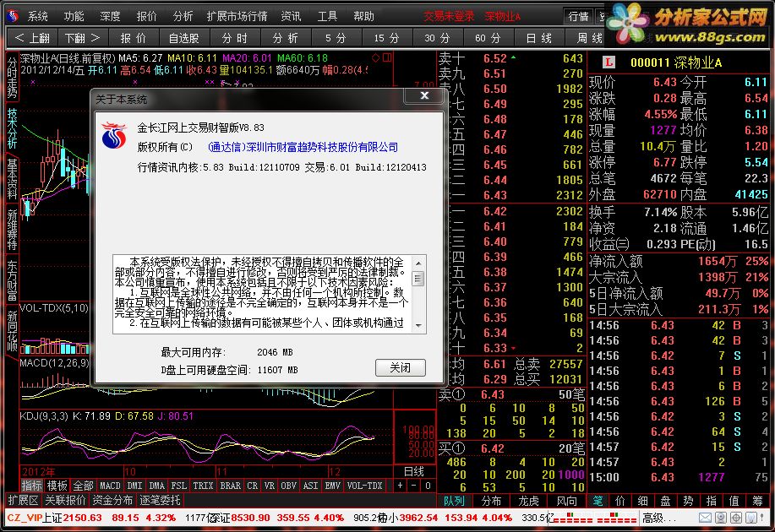The width and height of the screenshot is (775, 532).
Task: Click the license text scrollbar down arrow
Action: (418, 325)
